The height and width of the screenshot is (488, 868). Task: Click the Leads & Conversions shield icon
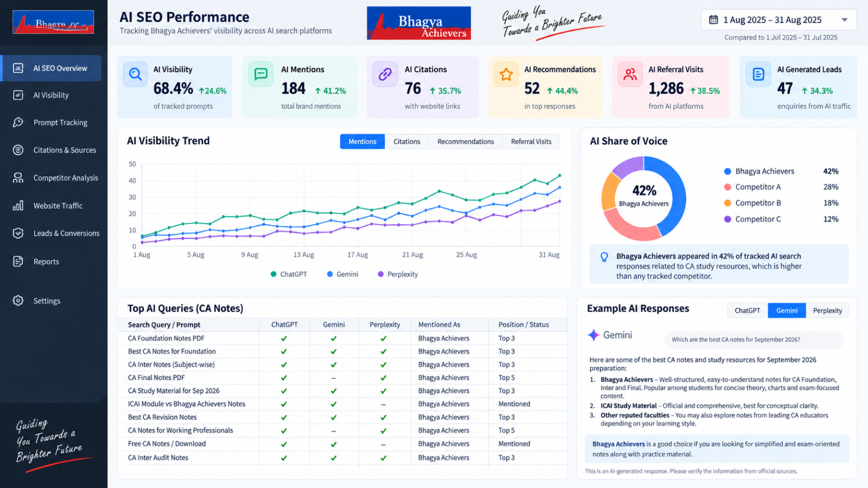coord(18,233)
